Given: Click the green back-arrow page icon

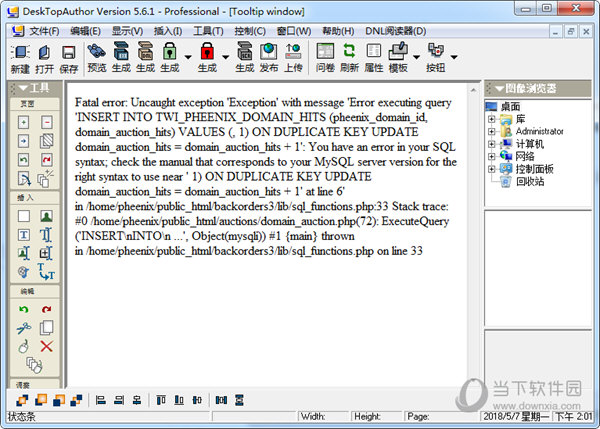Looking at the screenshot, I should pyautogui.click(x=24, y=160).
